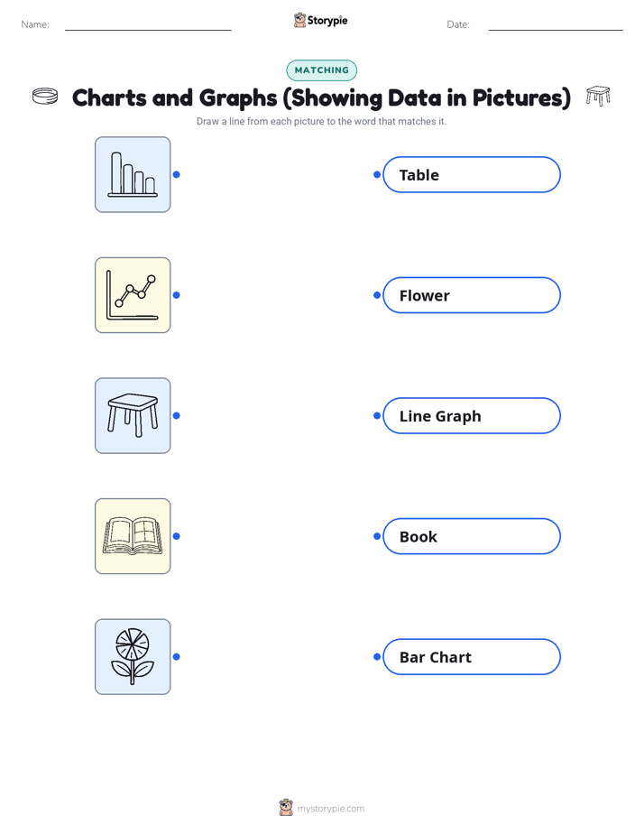Screen dimensions: 644x834
Task: Click the flower picture card
Action: (133, 656)
